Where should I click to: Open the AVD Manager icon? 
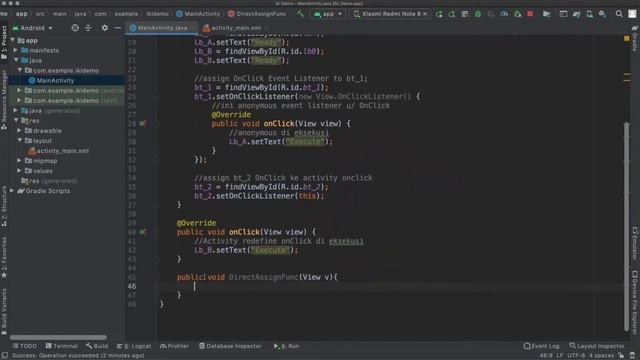tap(590, 14)
